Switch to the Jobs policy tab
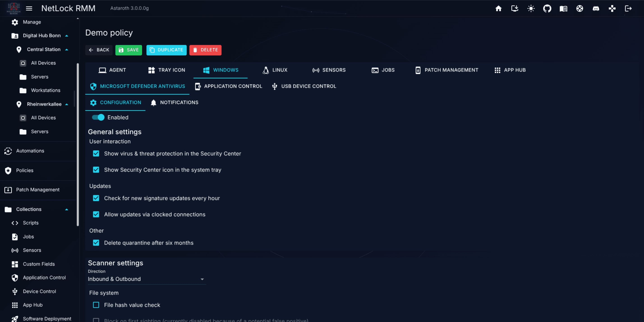 coord(383,70)
